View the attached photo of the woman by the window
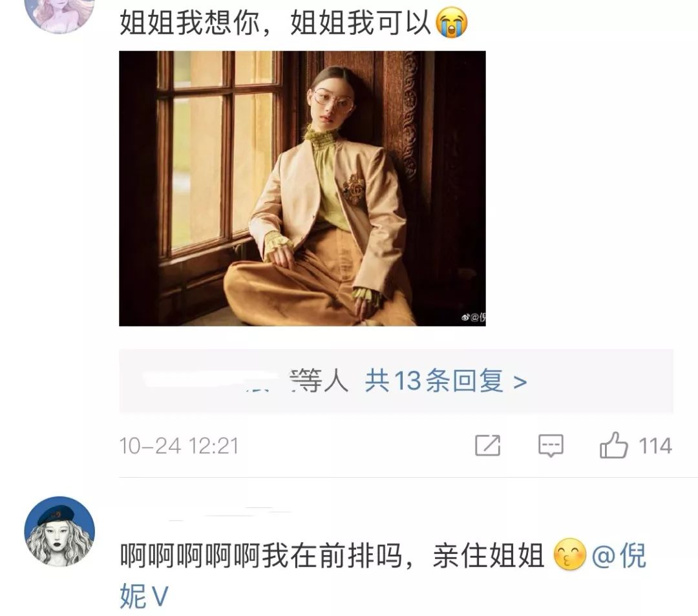The height and width of the screenshot is (616, 698). click(x=302, y=188)
